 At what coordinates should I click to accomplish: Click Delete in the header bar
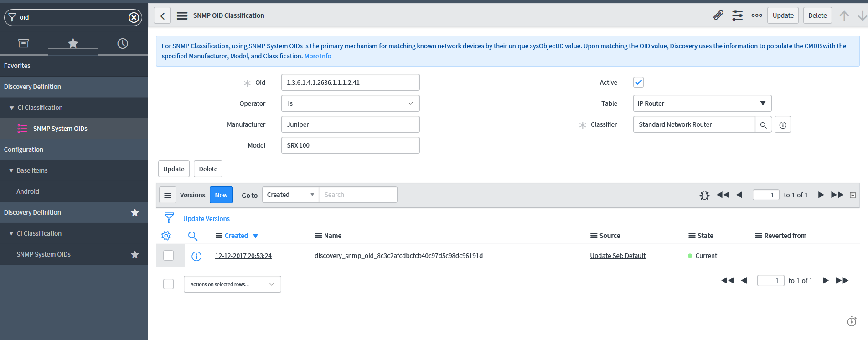pos(817,15)
